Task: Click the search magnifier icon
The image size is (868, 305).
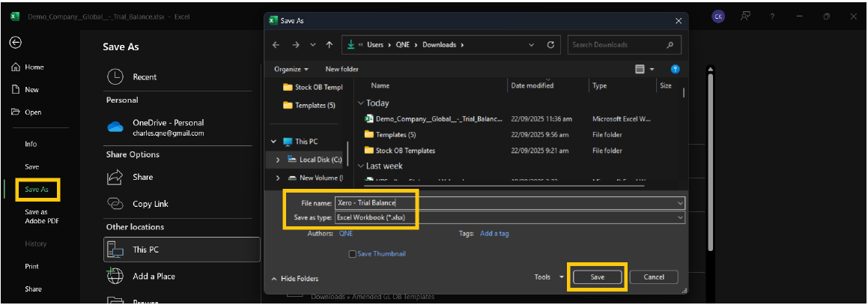Action: click(670, 45)
